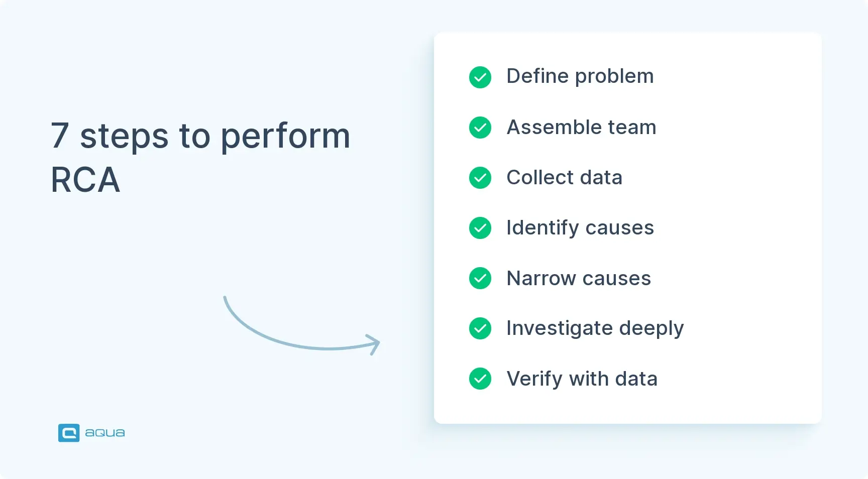Tap the green checkmark beside Narrow causes

point(480,278)
